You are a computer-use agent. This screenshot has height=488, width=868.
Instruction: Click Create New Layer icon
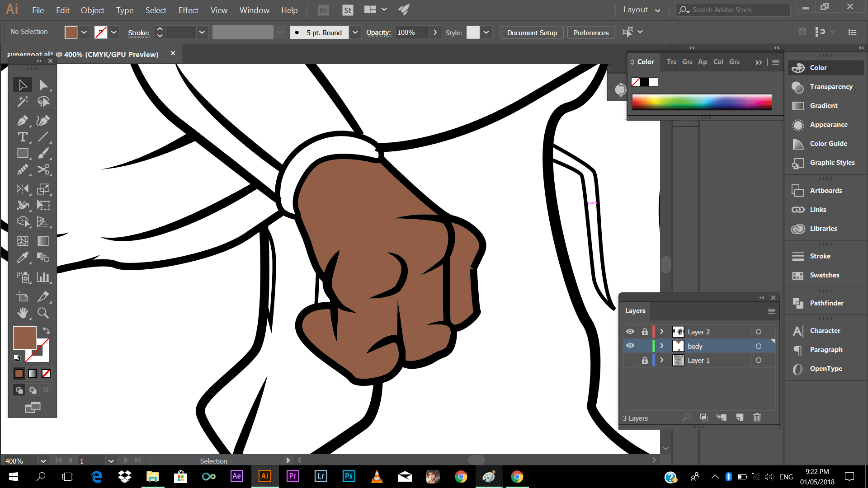pyautogui.click(x=740, y=418)
